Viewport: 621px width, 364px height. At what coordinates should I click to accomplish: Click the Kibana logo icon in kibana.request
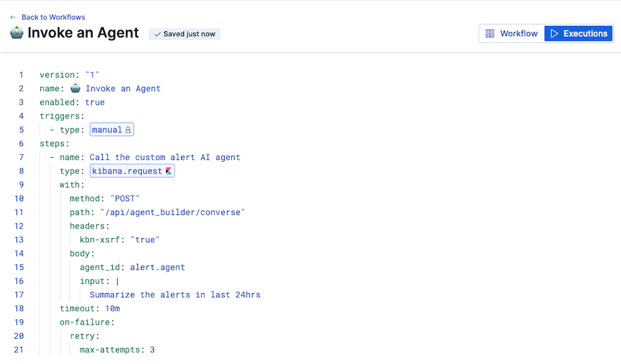click(x=169, y=171)
